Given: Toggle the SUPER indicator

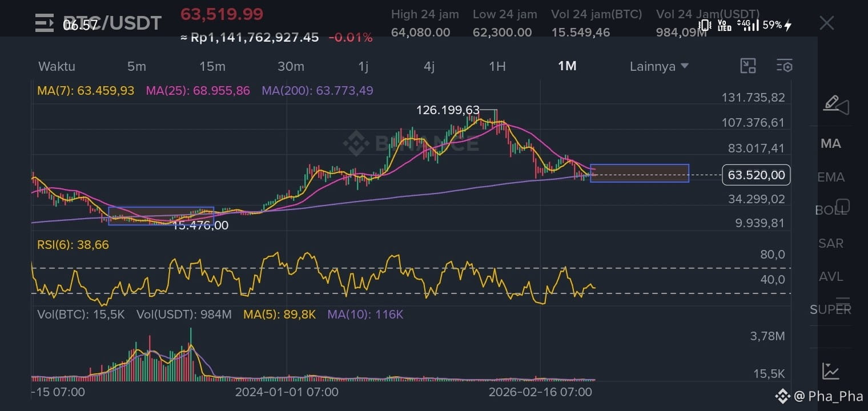Looking at the screenshot, I should tap(831, 310).
